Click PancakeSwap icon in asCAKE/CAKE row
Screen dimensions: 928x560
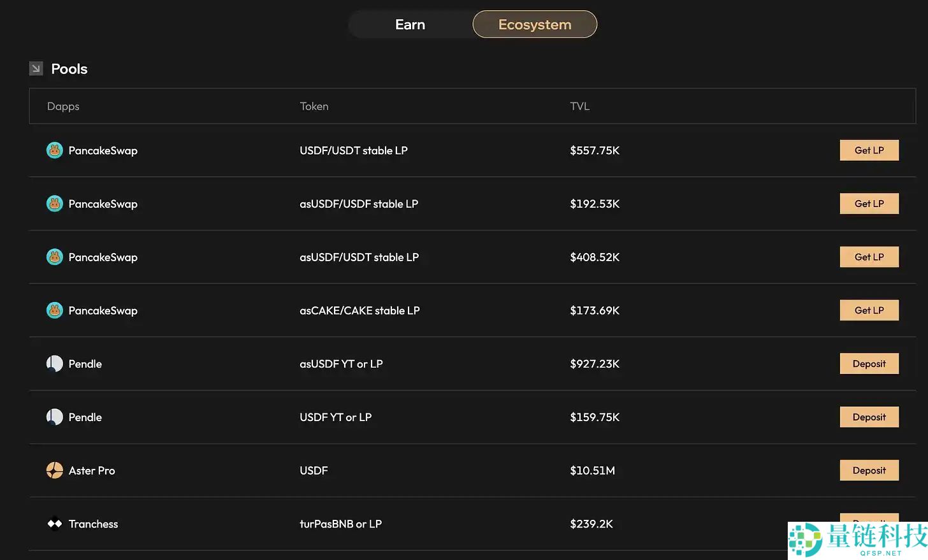pyautogui.click(x=55, y=310)
